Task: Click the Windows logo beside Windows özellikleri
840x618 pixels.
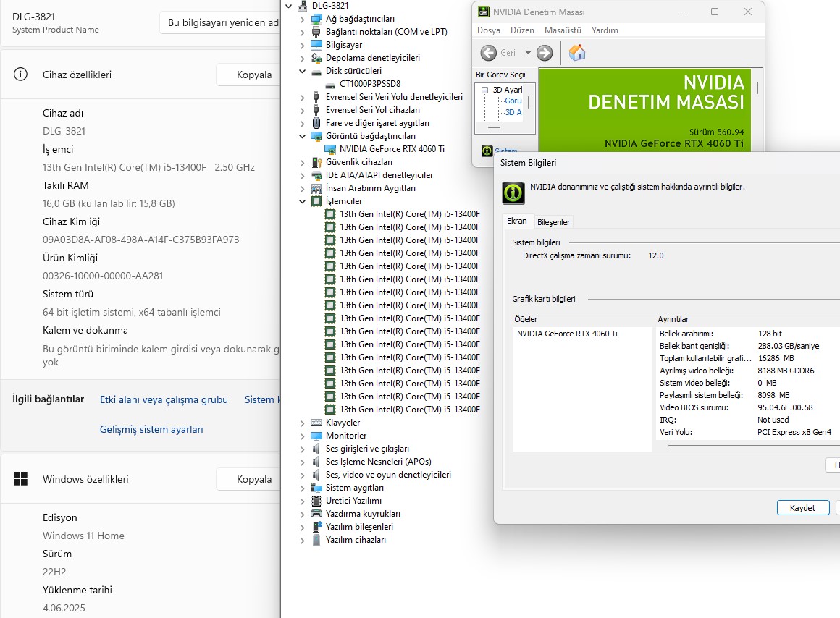Action: (20, 479)
